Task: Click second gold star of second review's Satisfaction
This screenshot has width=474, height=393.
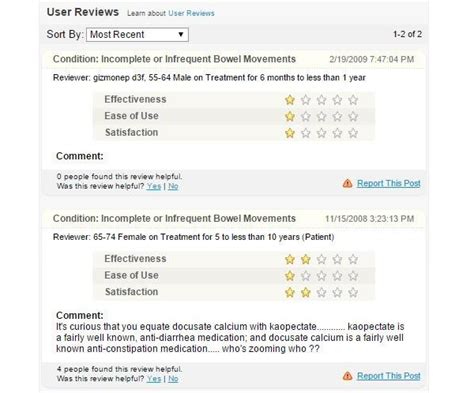Action: click(306, 292)
